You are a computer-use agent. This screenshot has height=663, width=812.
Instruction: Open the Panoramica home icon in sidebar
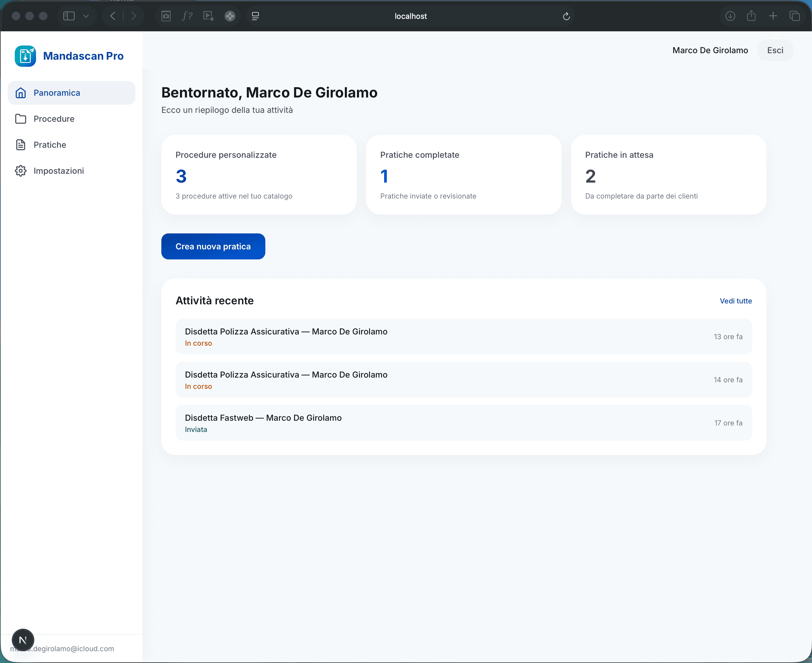(21, 92)
